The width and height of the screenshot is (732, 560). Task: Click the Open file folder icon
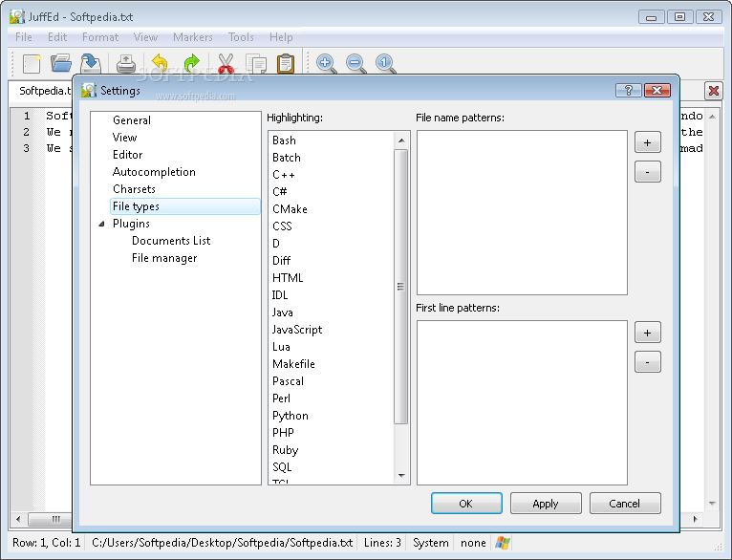pyautogui.click(x=61, y=63)
